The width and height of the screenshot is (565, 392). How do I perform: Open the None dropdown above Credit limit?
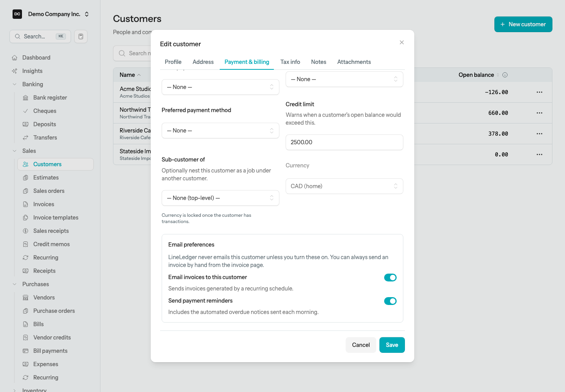point(344,79)
